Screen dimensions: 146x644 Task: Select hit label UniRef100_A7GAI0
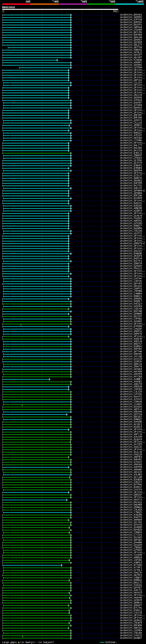[131, 462]
